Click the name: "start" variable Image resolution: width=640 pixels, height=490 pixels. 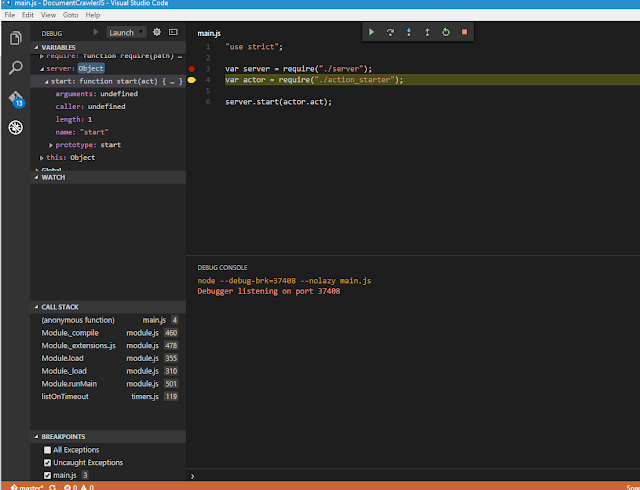108,132
